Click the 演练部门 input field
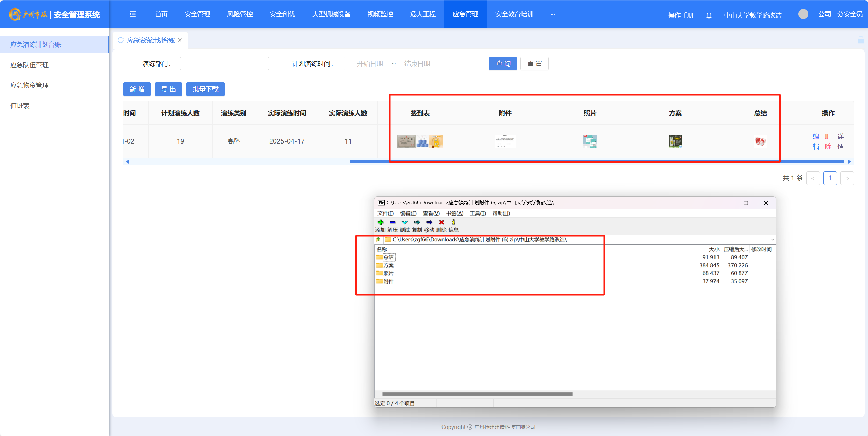Viewport: 868px width, 436px height. (224, 64)
